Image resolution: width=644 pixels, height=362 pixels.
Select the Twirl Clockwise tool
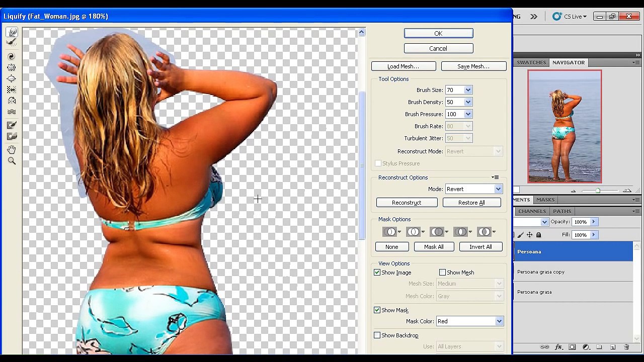pos(12,56)
